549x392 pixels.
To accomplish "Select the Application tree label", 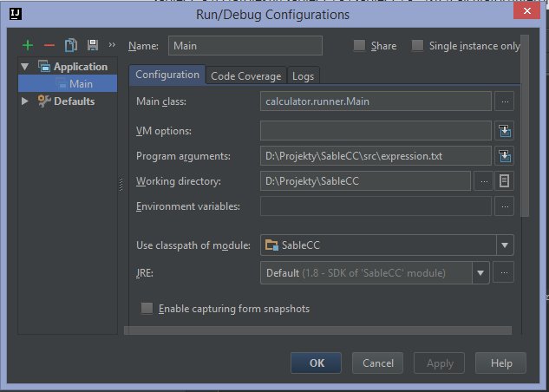I will click(81, 67).
